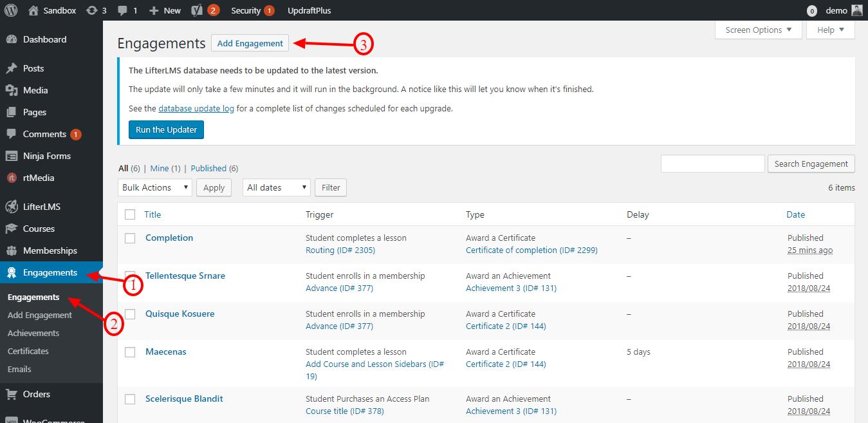Viewport: 868px width, 423px height.
Task: Check the Maecenas row checkbox
Action: coord(130,352)
